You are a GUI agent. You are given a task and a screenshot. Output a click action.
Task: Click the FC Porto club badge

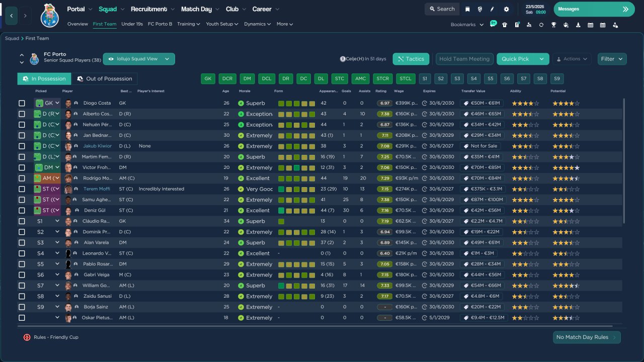pos(50,16)
